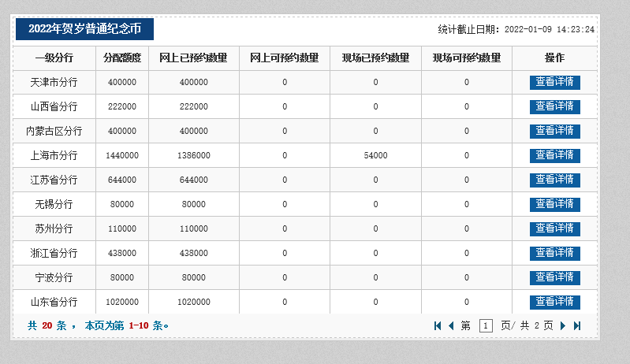The height and width of the screenshot is (364, 630).
Task: Click the 共 2 页 total pages text
Action: (x=537, y=325)
